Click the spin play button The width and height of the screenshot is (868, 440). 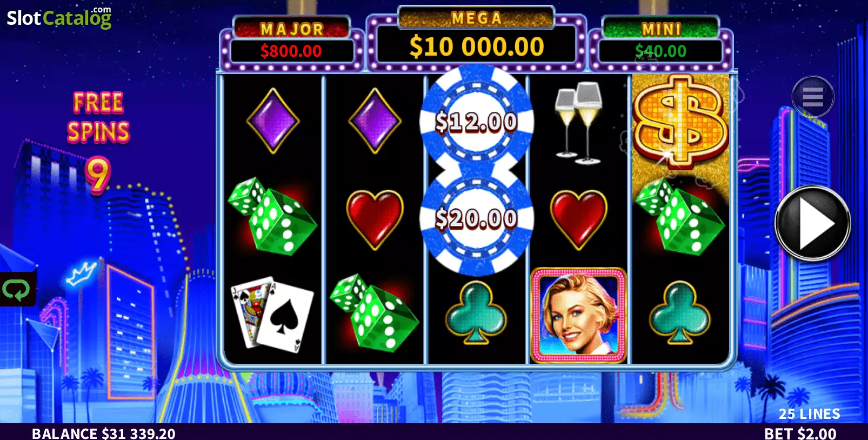[812, 223]
